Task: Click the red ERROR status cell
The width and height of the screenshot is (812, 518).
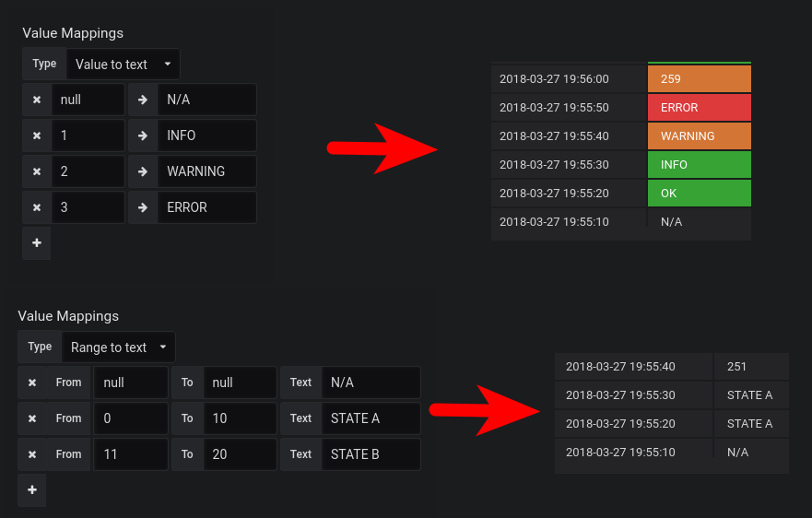Action: (700, 108)
